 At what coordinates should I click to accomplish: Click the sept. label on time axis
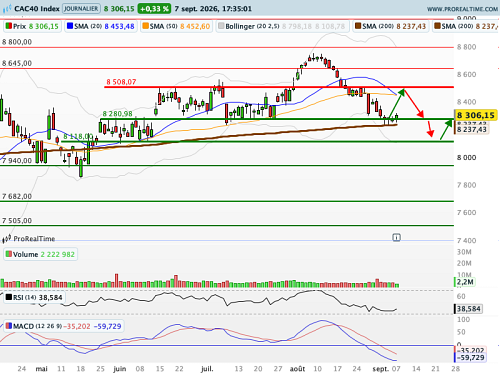[380, 369]
